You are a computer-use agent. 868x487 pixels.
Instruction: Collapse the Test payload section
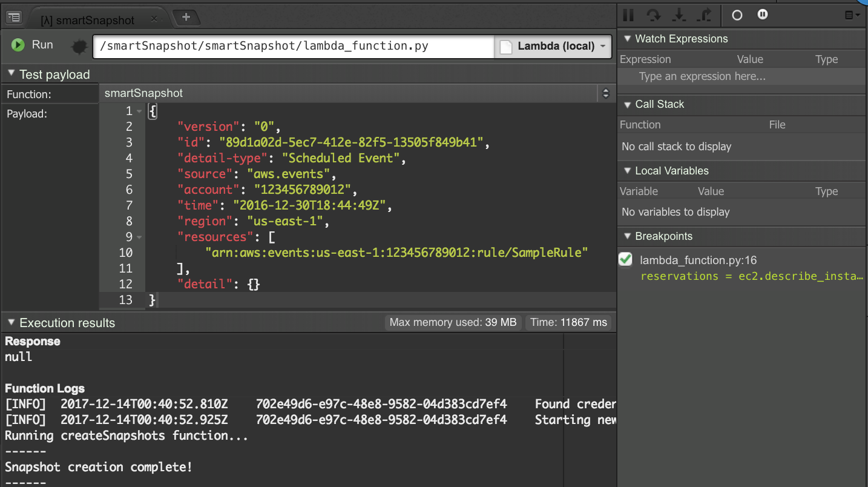(12, 74)
